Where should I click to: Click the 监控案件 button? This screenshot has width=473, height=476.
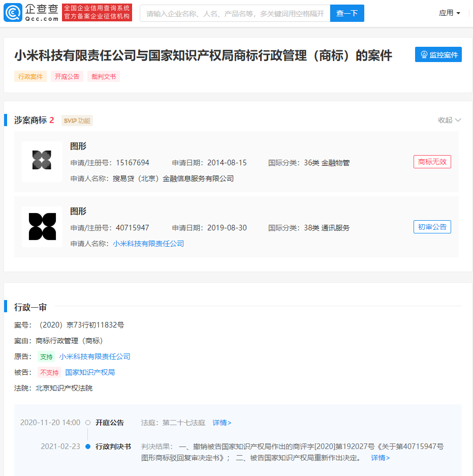pyautogui.click(x=438, y=54)
